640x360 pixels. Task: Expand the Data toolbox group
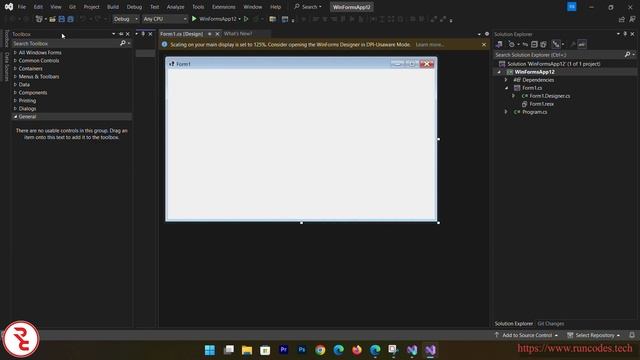tap(15, 84)
